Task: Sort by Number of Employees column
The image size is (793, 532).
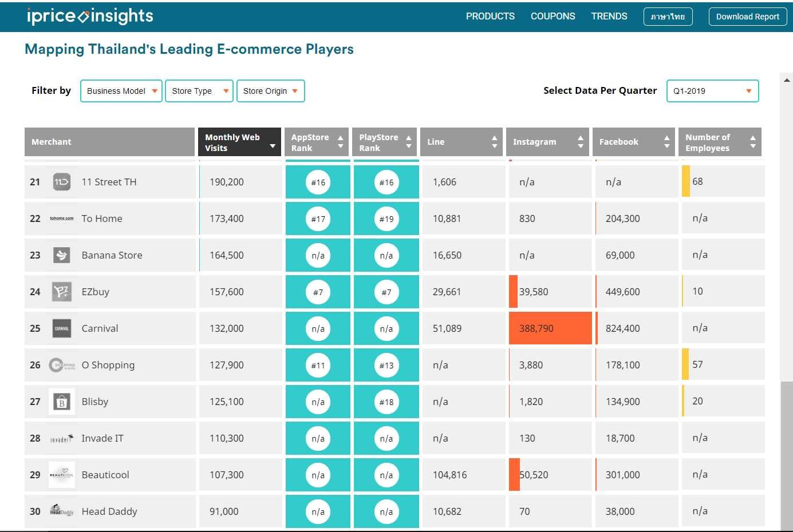Action: pos(720,142)
